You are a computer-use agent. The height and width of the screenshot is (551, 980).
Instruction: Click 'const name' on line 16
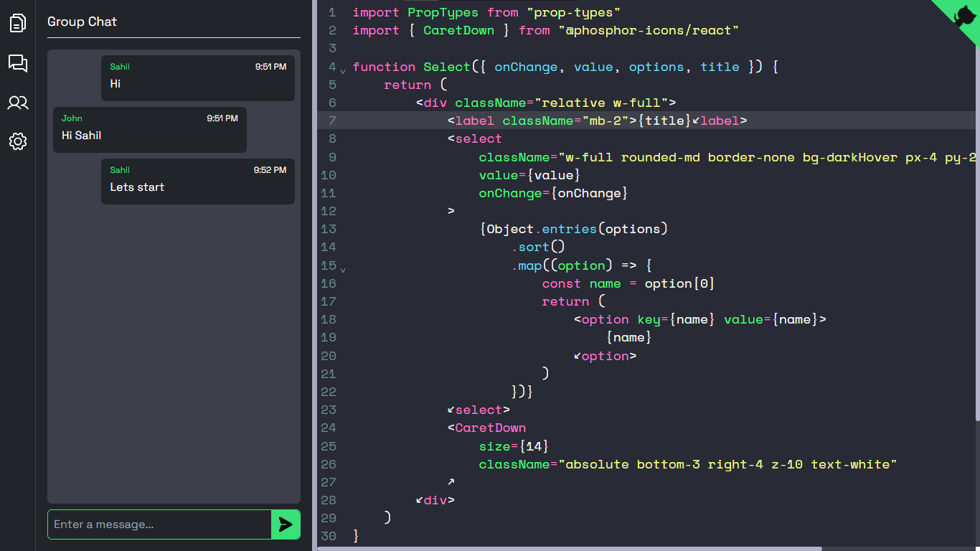(581, 283)
